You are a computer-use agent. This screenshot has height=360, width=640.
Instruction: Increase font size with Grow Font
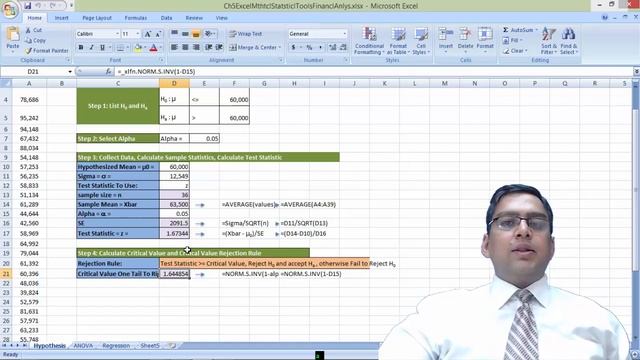click(x=148, y=34)
